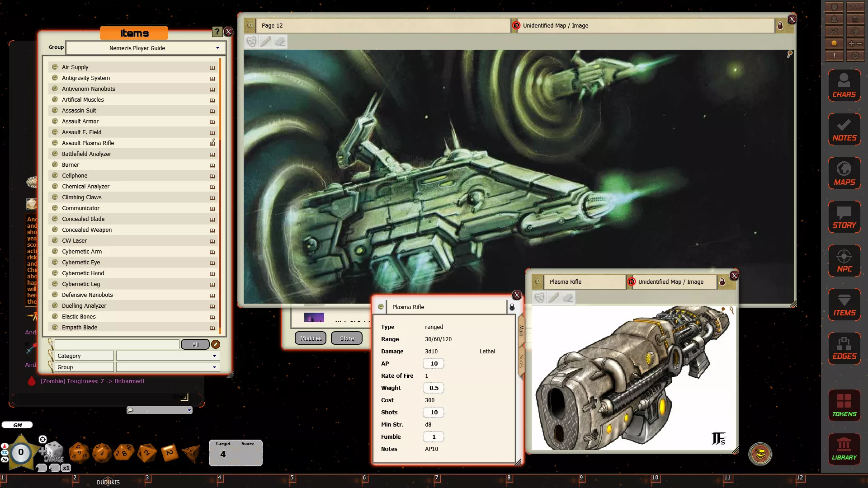Toggle the lock on Plasma Rifle item sheet
This screenshot has height=488, width=868.
512,307
